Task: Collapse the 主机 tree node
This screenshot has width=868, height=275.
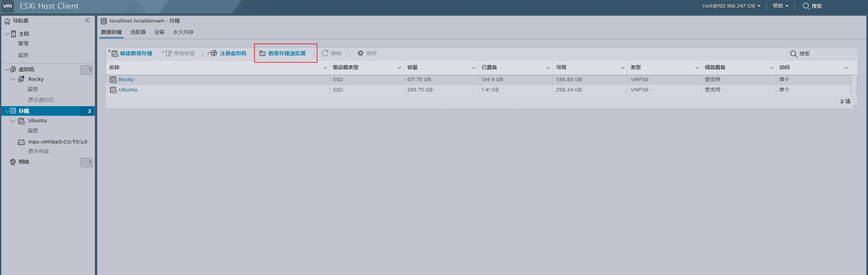Action: 7,34
